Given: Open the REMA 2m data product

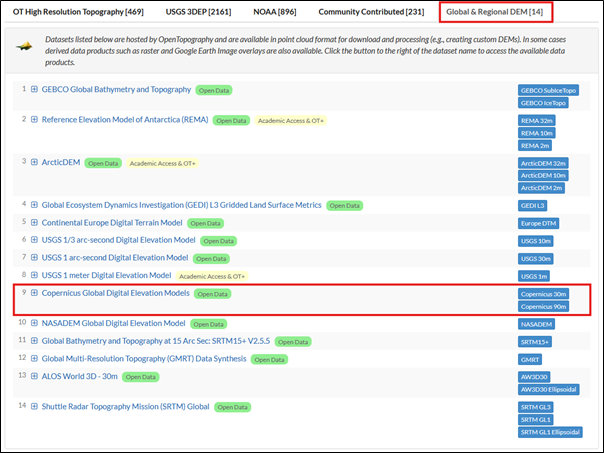Looking at the screenshot, I should (x=535, y=146).
